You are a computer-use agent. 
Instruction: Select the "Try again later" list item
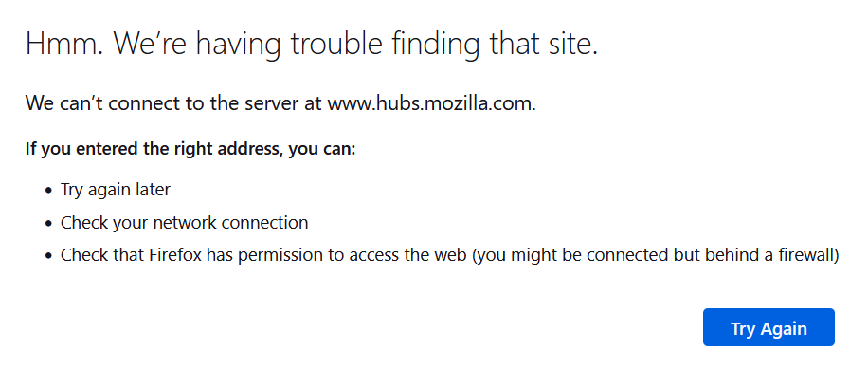click(116, 190)
